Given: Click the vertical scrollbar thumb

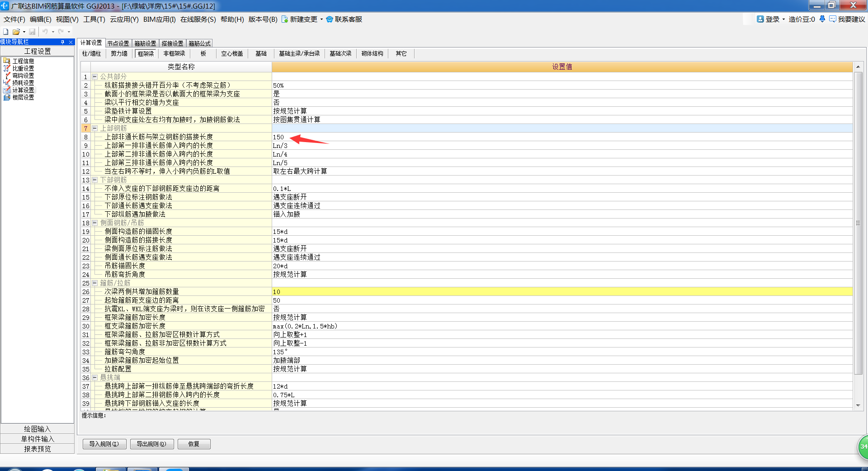Looking at the screenshot, I should 858,223.
